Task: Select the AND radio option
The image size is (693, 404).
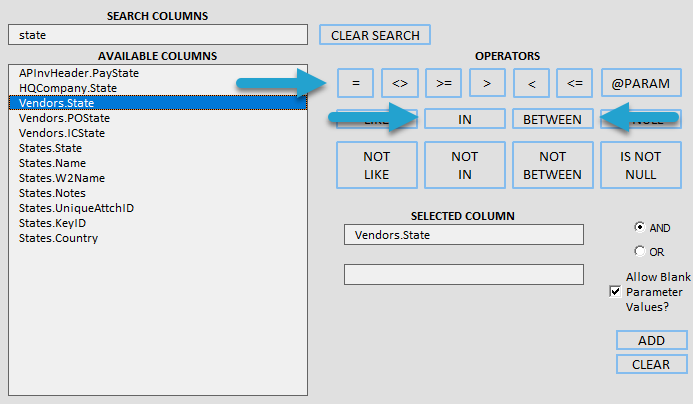Action: tap(640, 227)
